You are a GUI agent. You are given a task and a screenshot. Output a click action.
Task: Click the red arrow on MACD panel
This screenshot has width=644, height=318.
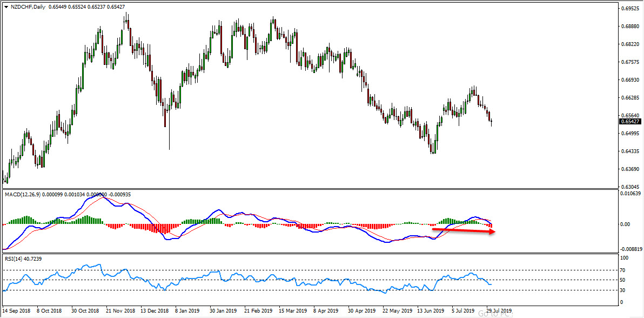pyautogui.click(x=464, y=231)
